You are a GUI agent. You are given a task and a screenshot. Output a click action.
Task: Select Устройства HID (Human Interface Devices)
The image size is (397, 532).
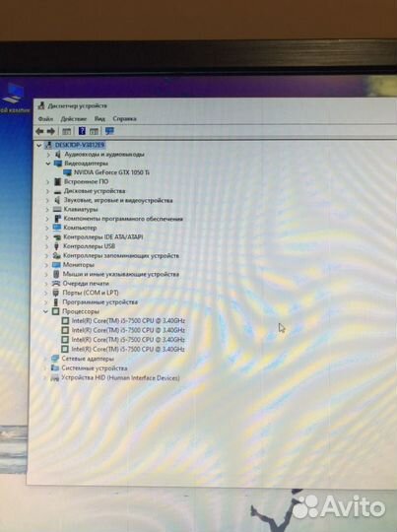point(120,377)
